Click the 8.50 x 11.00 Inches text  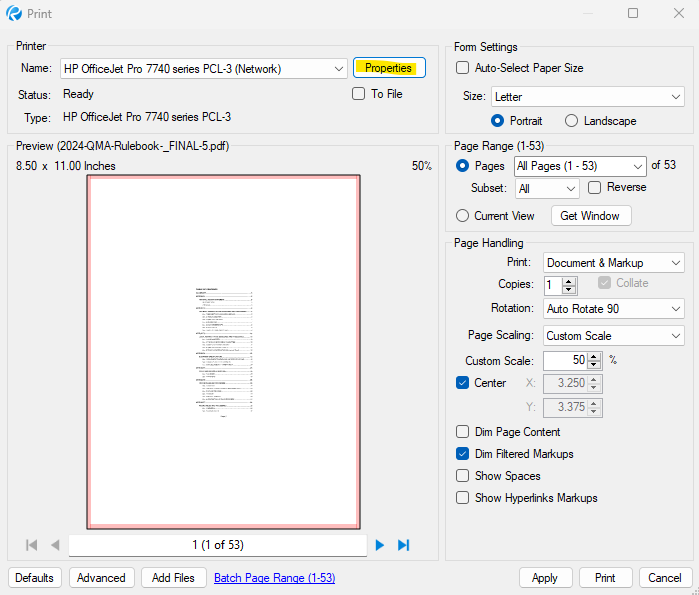[66, 166]
